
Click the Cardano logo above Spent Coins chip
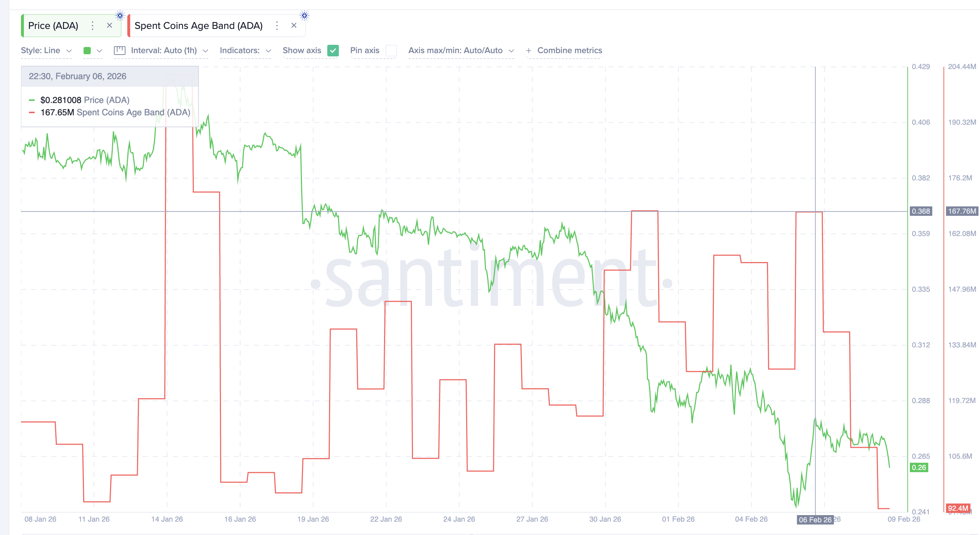click(x=304, y=15)
